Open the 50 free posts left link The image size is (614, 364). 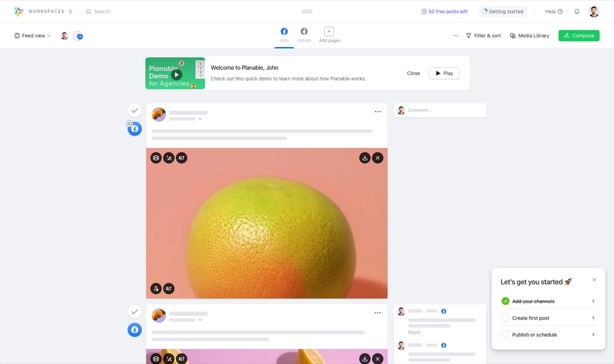[444, 11]
